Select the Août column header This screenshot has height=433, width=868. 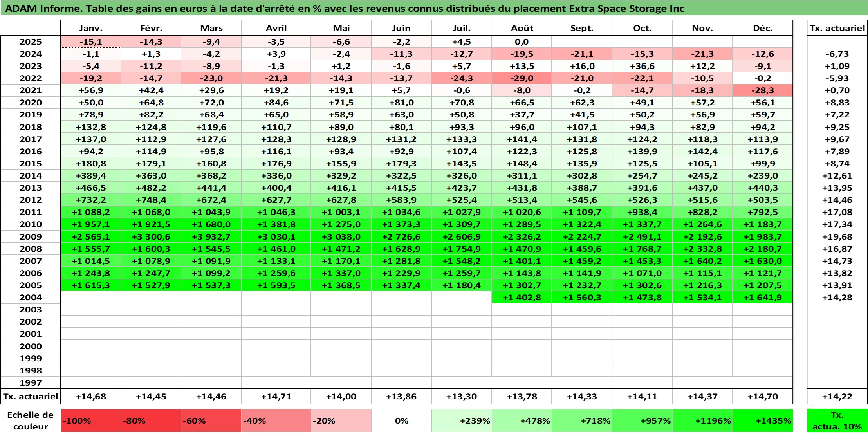(x=522, y=28)
